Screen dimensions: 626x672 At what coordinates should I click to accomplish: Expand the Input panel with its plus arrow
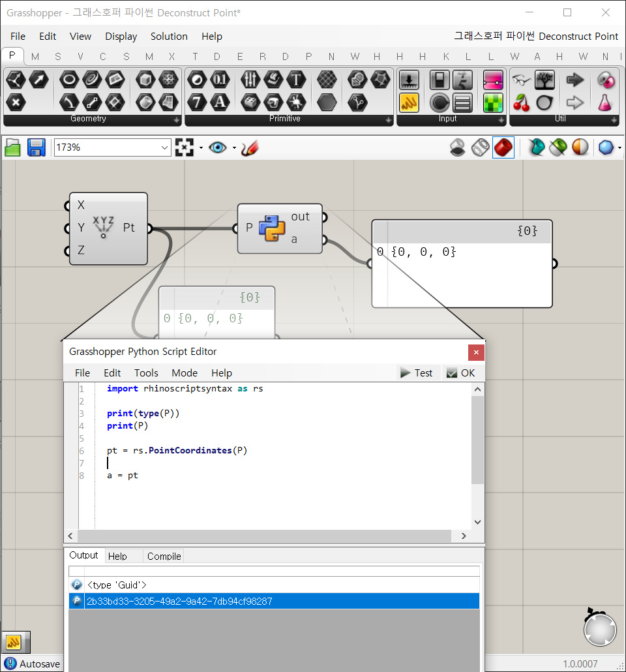point(501,121)
